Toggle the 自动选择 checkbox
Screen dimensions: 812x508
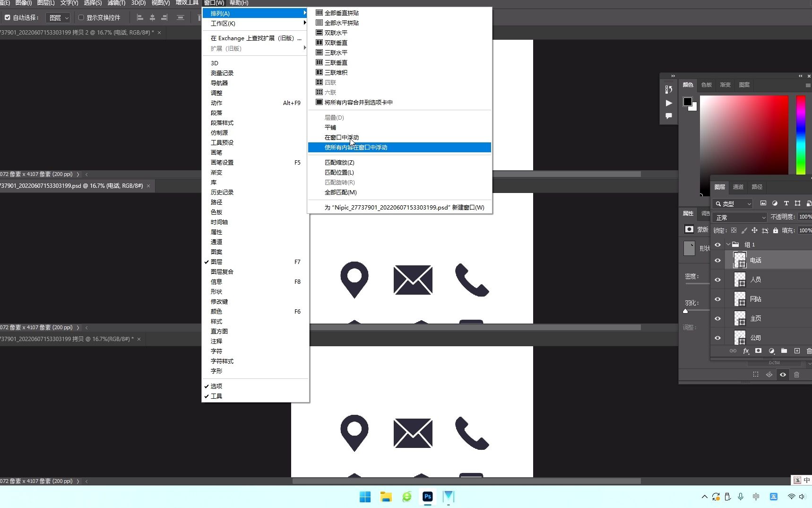click(7, 17)
